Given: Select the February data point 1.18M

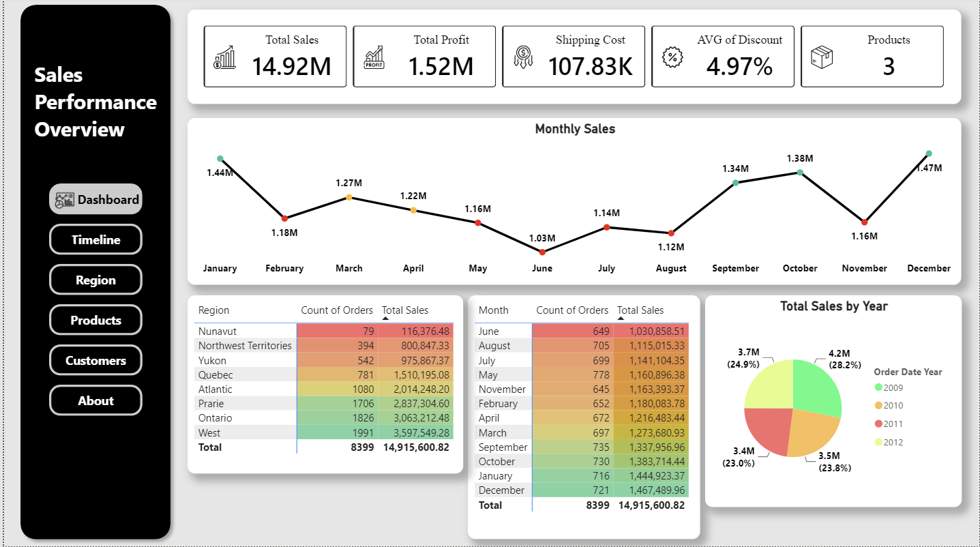Looking at the screenshot, I should [x=284, y=218].
